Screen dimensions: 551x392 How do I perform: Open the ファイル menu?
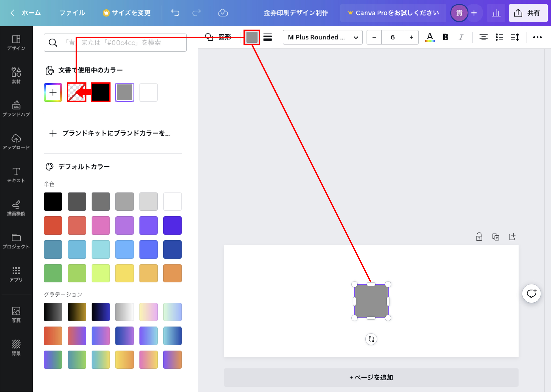coord(72,13)
